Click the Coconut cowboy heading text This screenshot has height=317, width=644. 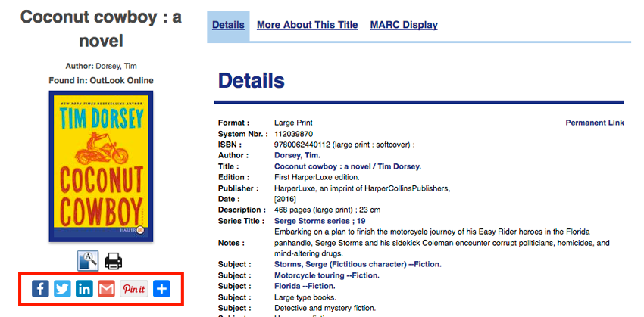[x=101, y=28]
